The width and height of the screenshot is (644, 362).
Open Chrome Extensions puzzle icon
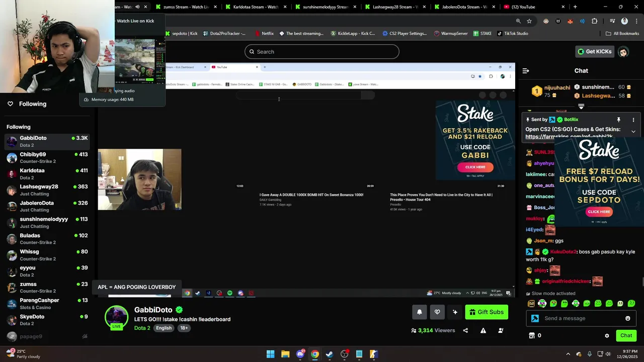tap(595, 21)
